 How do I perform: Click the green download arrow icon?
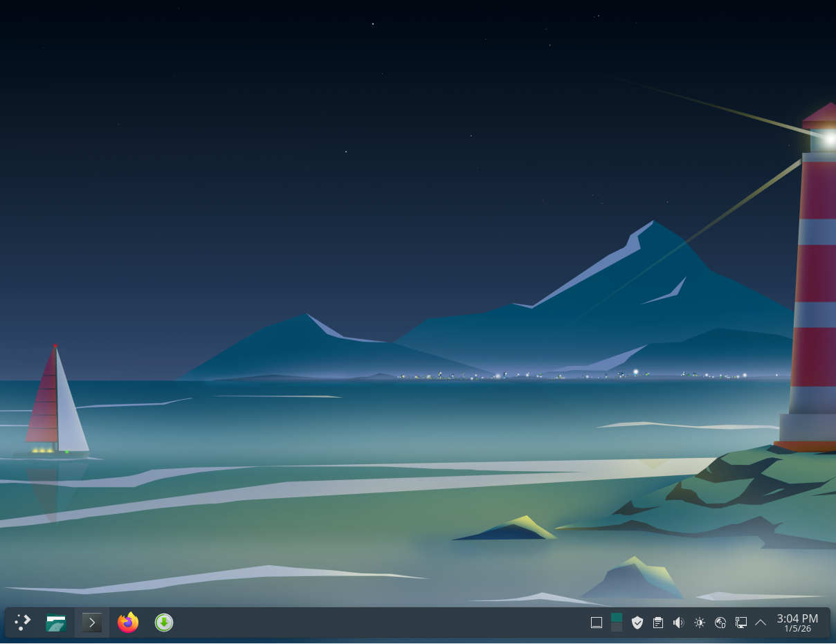pyautogui.click(x=164, y=623)
